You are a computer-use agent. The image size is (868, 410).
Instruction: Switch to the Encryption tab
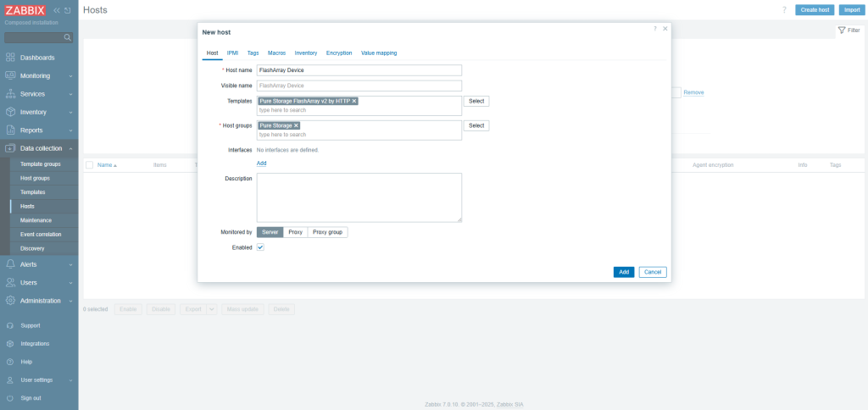point(339,53)
